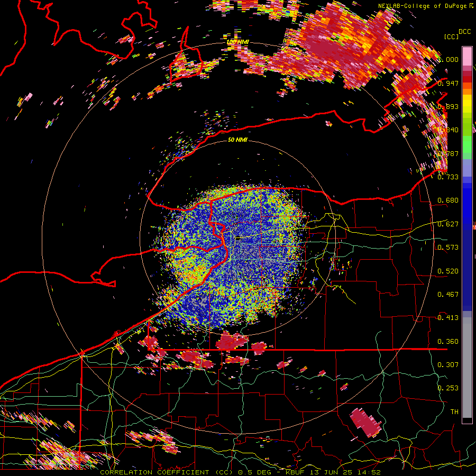The height and width of the screenshot is (476, 476).
Task: Click the 0.733 scale value
Action: click(x=448, y=177)
